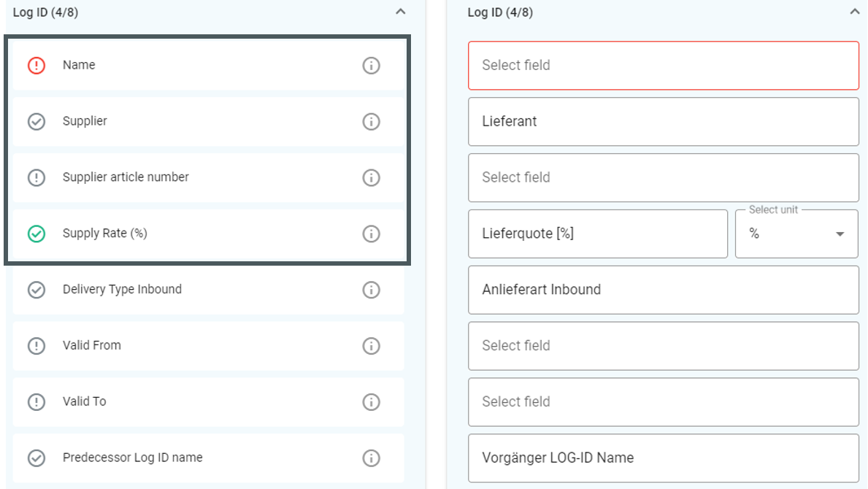Image resolution: width=868 pixels, height=489 pixels.
Task: Select the Predecessor Log ID name label
Action: (132, 458)
